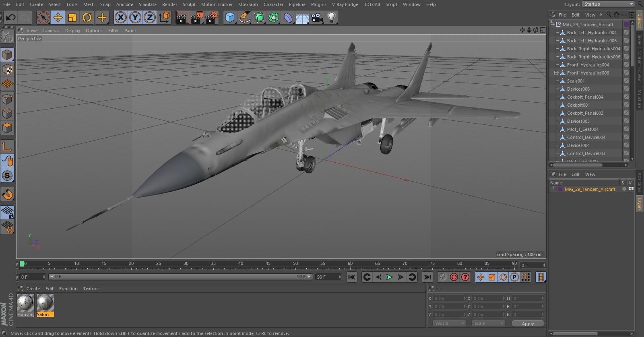Click the Apply coordinates button

(x=528, y=323)
